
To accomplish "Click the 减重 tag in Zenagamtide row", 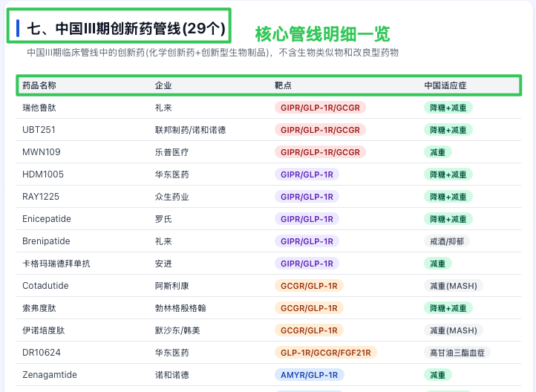I will coord(438,375).
